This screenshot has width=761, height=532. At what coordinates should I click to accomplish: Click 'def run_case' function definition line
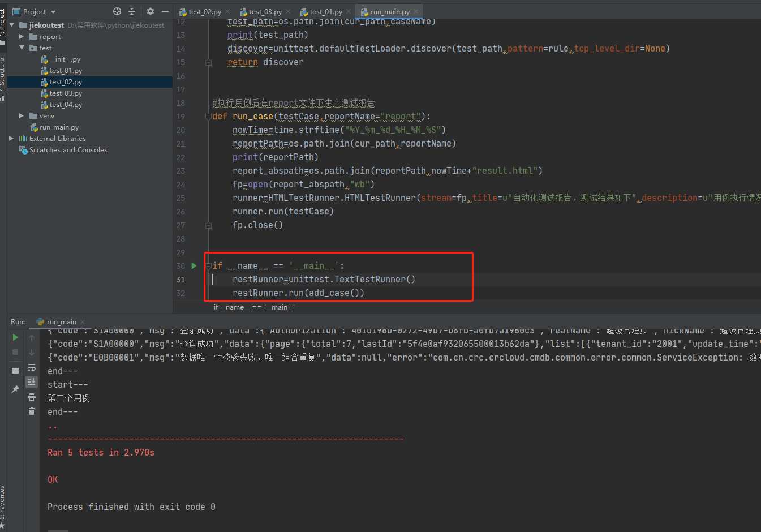point(321,116)
